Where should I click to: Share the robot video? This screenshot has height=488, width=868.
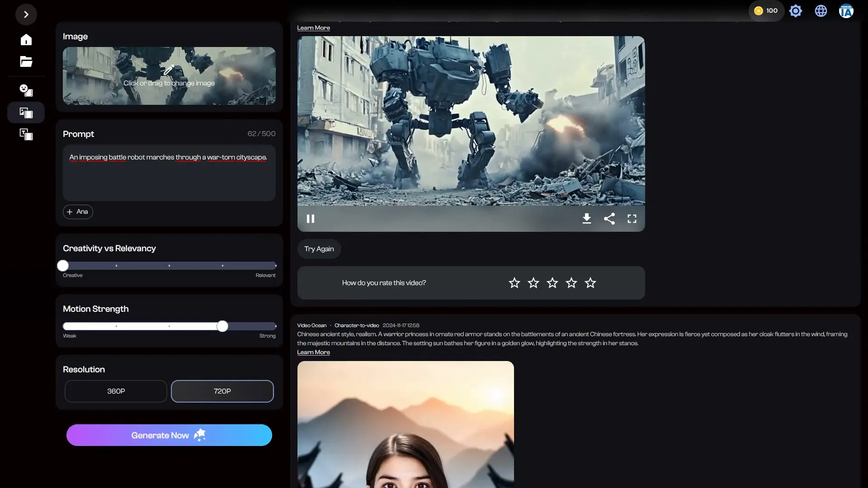[609, 219]
